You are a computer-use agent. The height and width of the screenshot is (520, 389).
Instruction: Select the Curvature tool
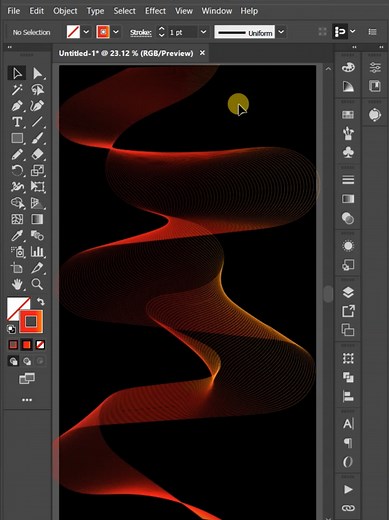[x=37, y=106]
